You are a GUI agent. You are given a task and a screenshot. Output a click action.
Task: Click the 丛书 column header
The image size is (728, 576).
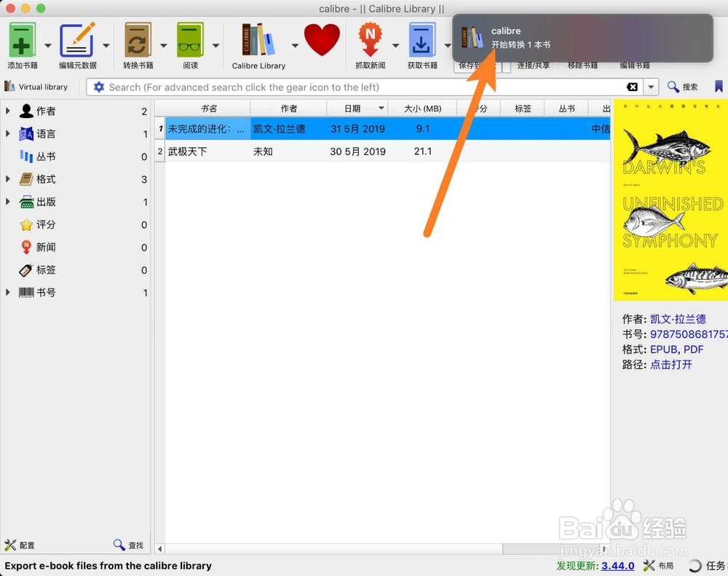(x=566, y=109)
